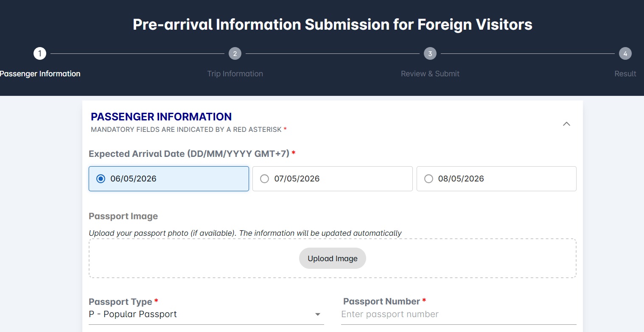Switch to Review & Submit step
The width and height of the screenshot is (644, 332).
(430, 74)
